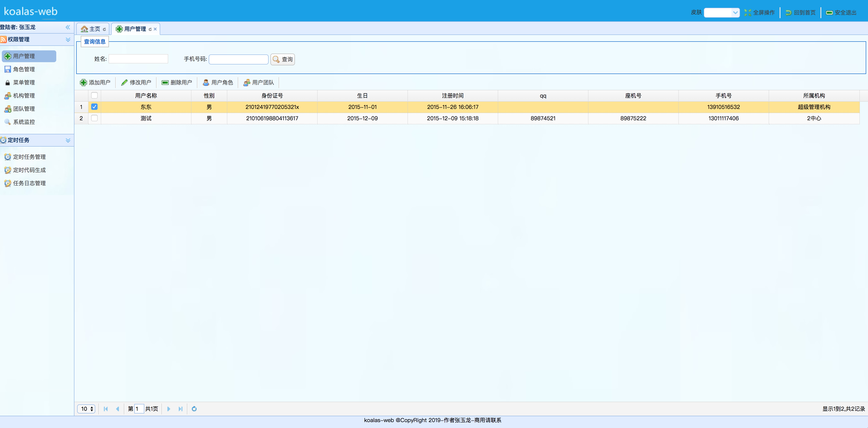Click ID number 210106198804113617
868x428 pixels.
(x=272, y=119)
